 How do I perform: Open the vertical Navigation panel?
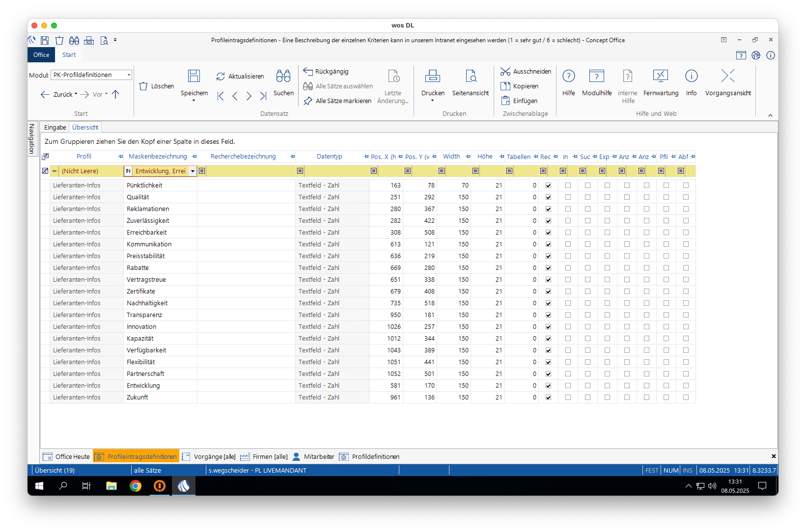pos(32,139)
